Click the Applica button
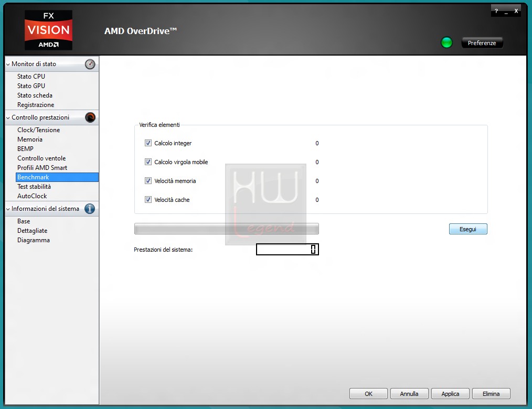This screenshot has height=409, width=532. tap(450, 394)
